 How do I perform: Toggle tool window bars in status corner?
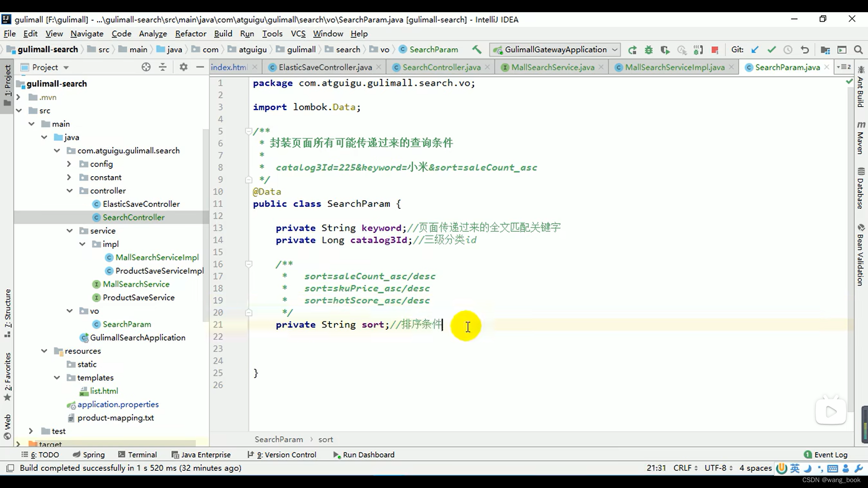10,468
